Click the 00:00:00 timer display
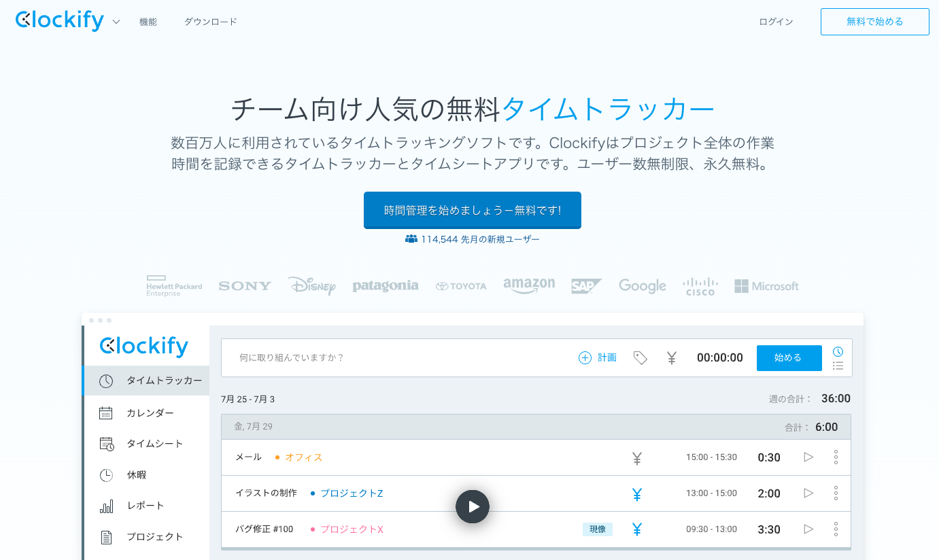 720,357
